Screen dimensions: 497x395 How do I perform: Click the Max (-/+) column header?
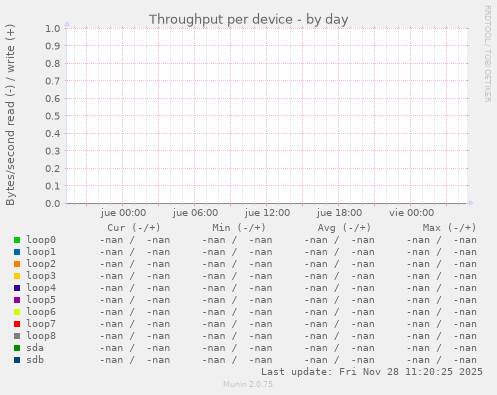coord(449,228)
